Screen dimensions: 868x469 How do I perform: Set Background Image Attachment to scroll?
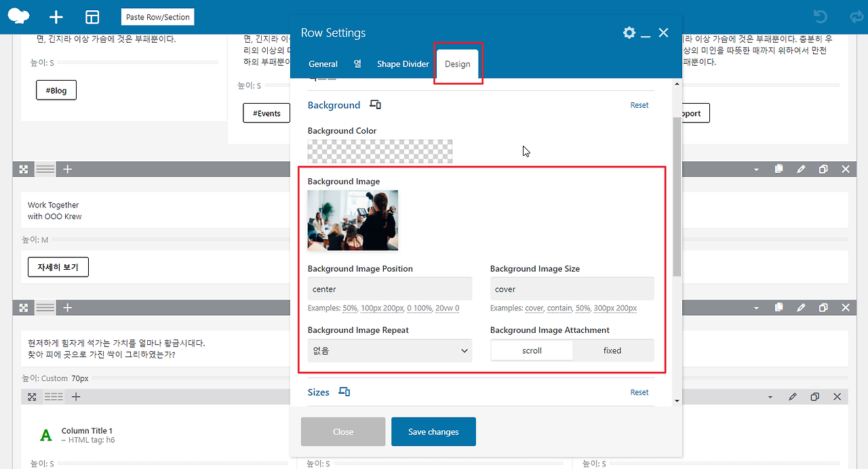click(x=532, y=350)
